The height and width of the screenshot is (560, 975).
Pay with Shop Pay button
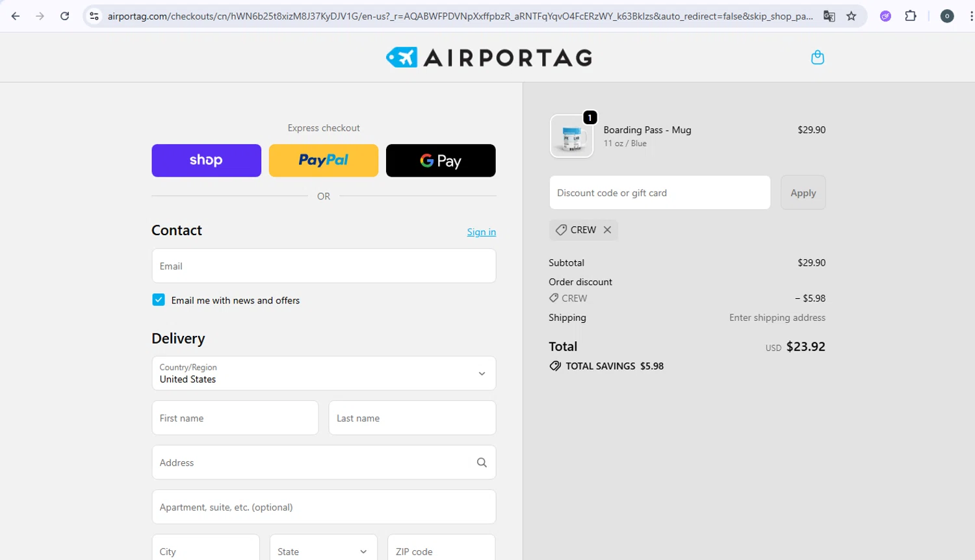[x=206, y=160]
